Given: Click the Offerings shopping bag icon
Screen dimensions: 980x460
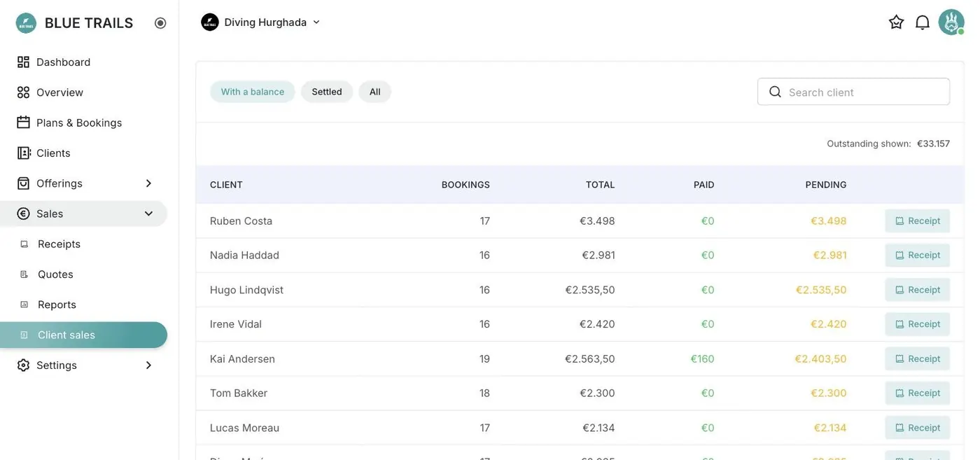Looking at the screenshot, I should pos(24,183).
